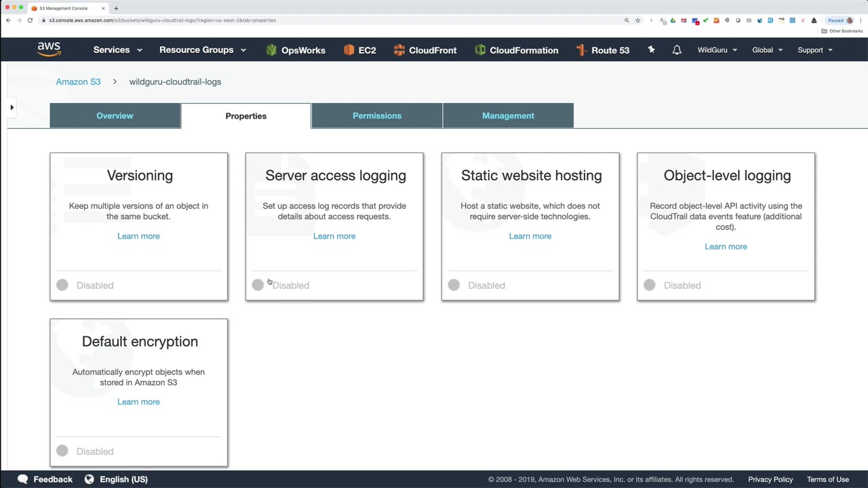Expand the left sidebar panel arrow
The height and width of the screenshot is (488, 868).
pos(12,107)
